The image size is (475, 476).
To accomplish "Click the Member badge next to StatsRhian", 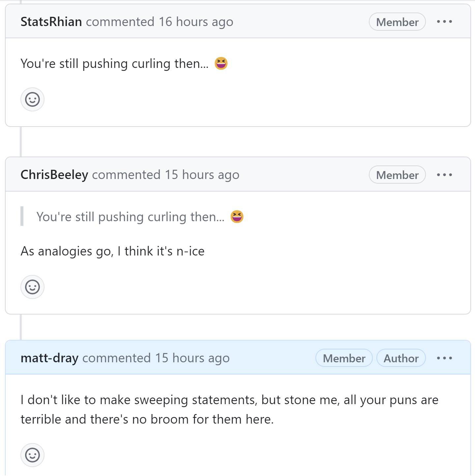I will (x=397, y=21).
